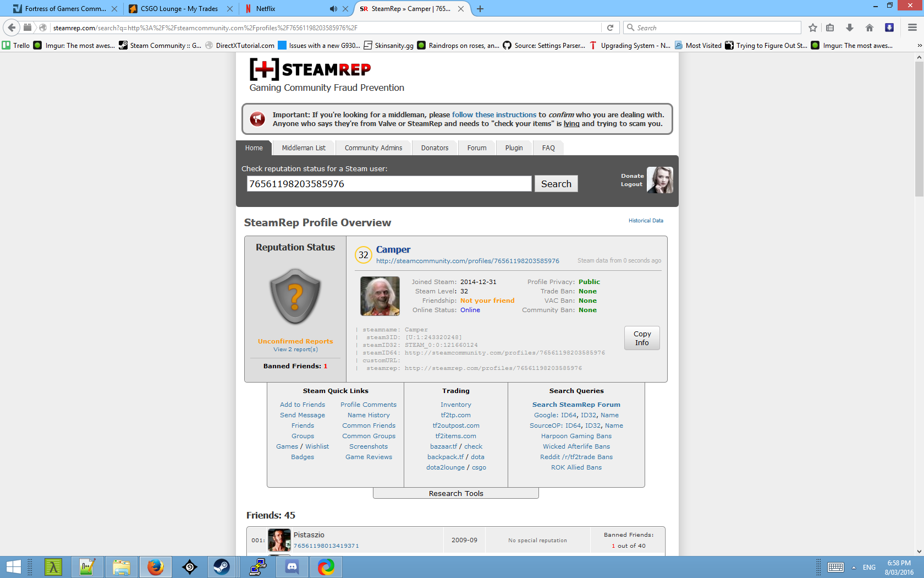
Task: Open a new browser tab
Action: 480,9
